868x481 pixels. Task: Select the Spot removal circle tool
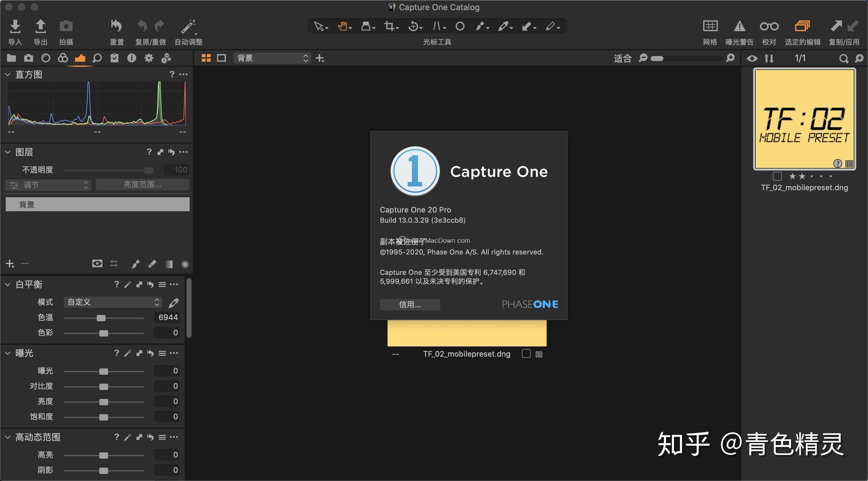click(x=460, y=26)
